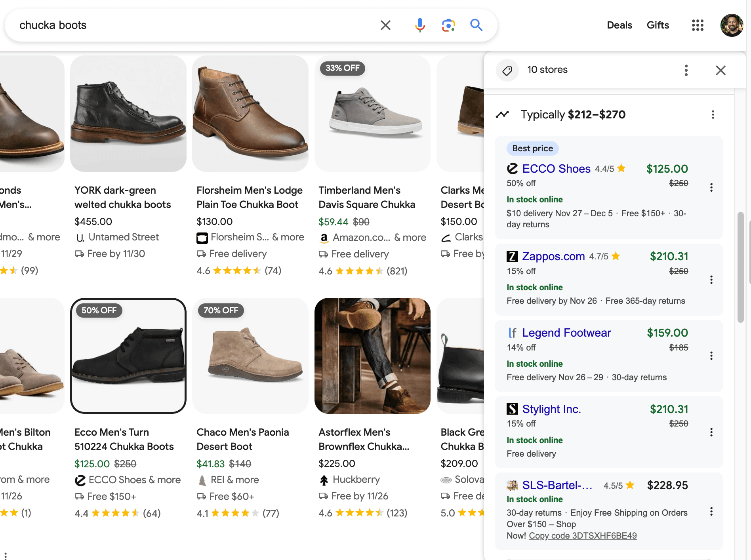Click the chucka boots search input field

pyautogui.click(x=158, y=25)
